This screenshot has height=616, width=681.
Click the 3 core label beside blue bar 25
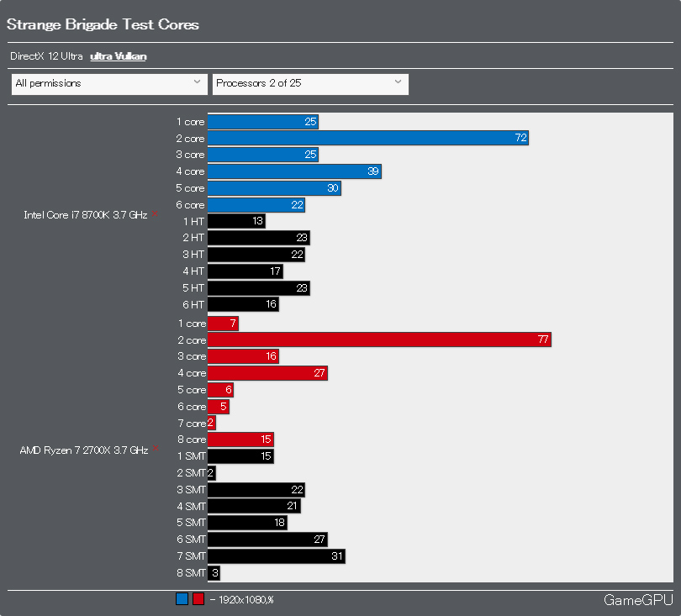click(x=190, y=155)
